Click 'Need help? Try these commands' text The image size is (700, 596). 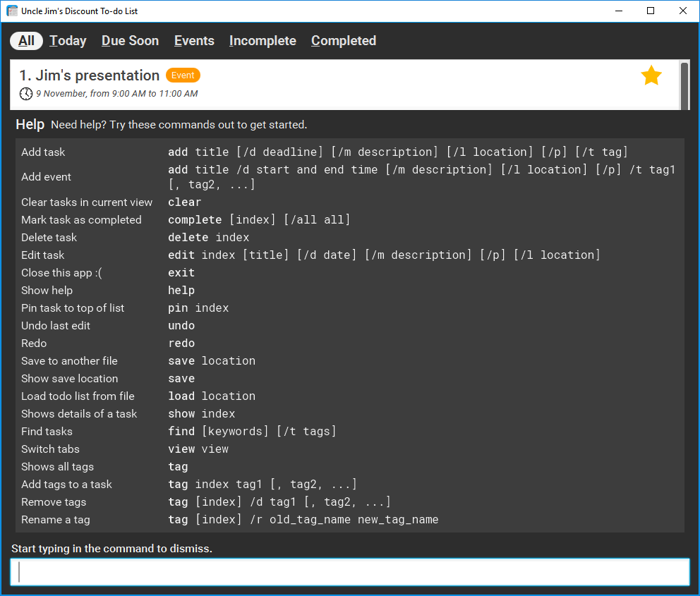179,124
